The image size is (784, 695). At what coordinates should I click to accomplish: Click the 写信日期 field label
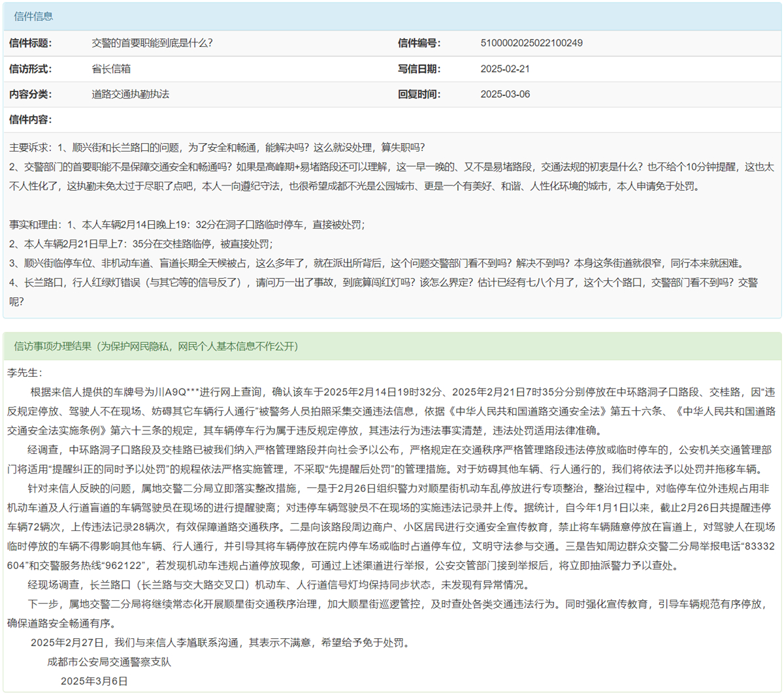point(419,69)
